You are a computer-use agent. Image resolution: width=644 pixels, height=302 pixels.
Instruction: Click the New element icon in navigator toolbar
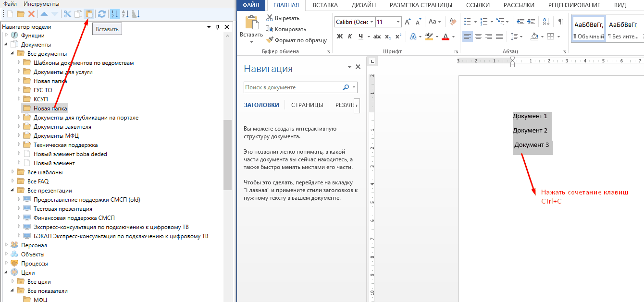pyautogui.click(x=10, y=14)
